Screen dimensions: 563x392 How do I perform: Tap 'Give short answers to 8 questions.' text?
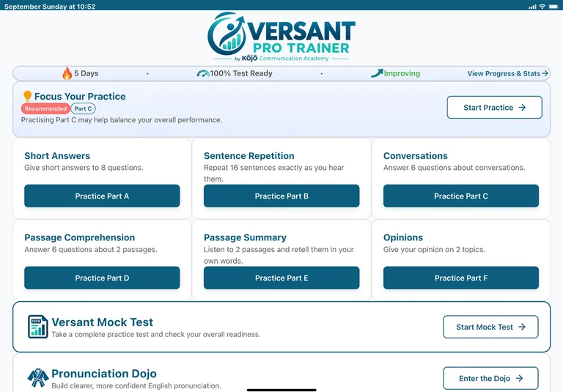84,168
